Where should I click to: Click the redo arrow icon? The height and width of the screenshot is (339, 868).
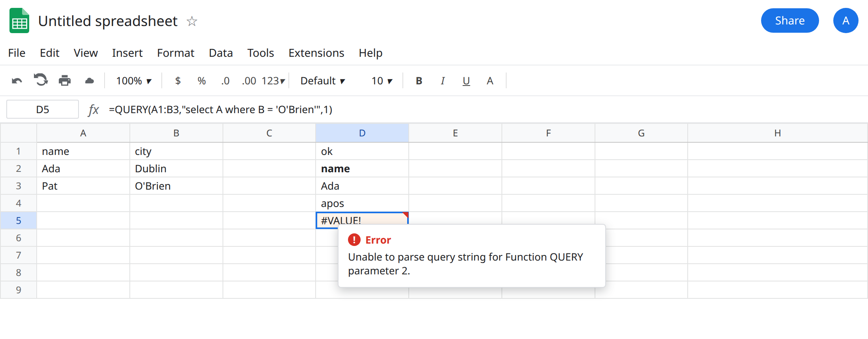coord(41,80)
